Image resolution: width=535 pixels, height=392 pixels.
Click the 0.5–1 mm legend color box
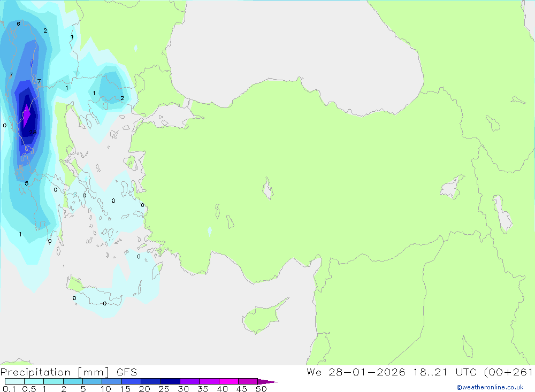[x=34, y=381]
